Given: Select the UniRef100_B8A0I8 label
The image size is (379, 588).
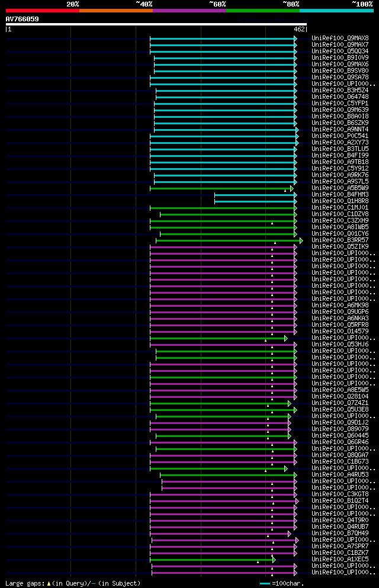Looking at the screenshot, I should click(340, 116).
